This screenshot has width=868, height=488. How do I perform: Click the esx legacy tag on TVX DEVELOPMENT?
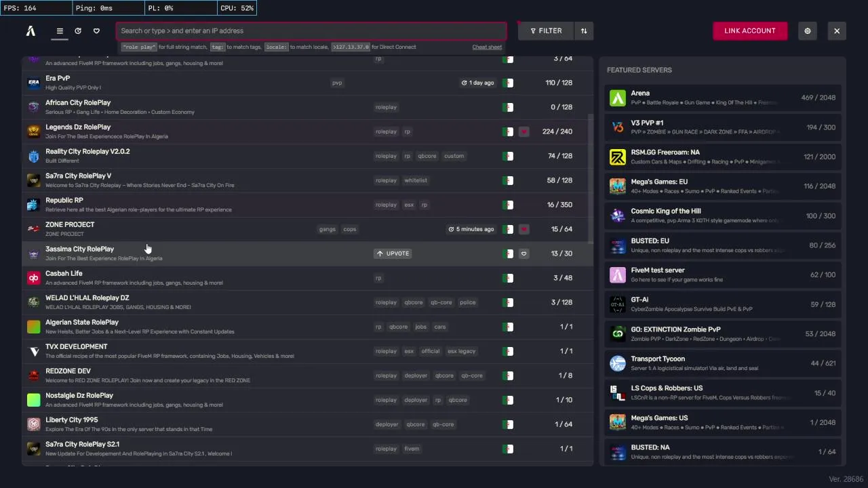point(462,351)
